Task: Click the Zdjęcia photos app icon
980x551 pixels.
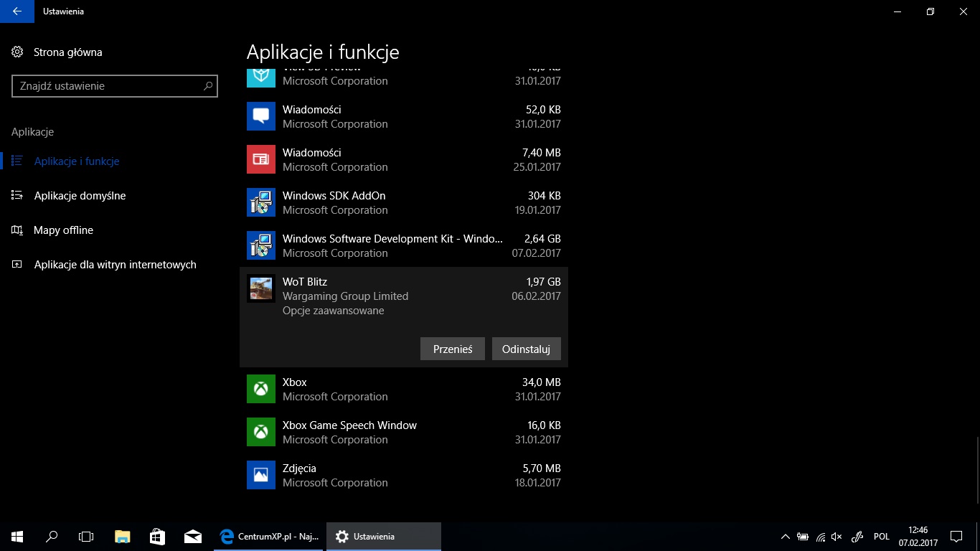Action: [x=261, y=475]
